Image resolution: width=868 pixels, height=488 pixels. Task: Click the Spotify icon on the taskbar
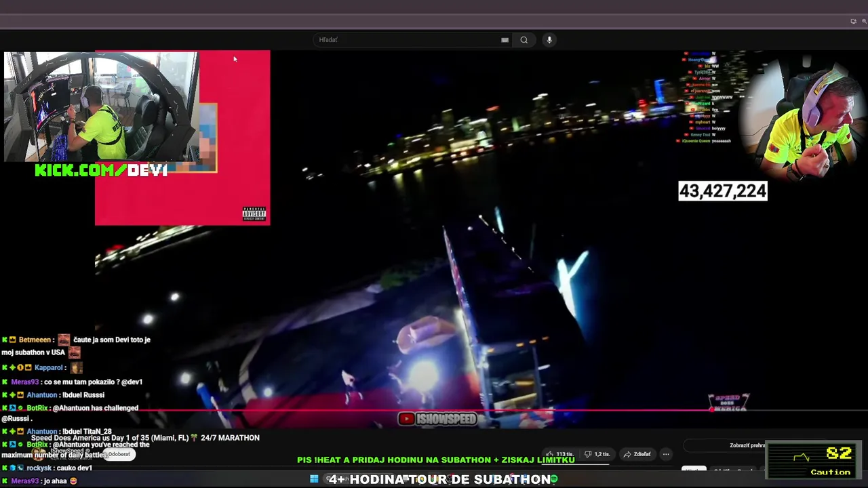[x=553, y=479]
